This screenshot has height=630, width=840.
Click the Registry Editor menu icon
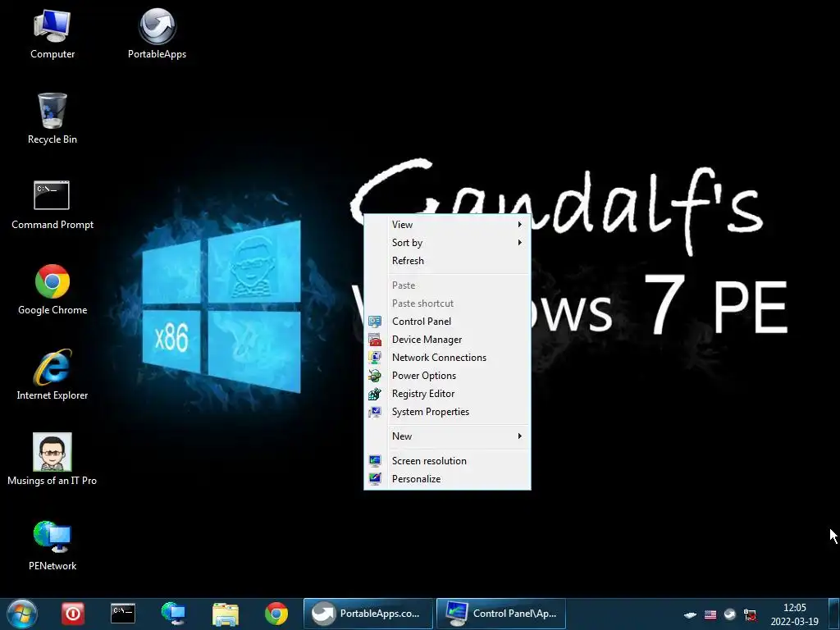375,394
